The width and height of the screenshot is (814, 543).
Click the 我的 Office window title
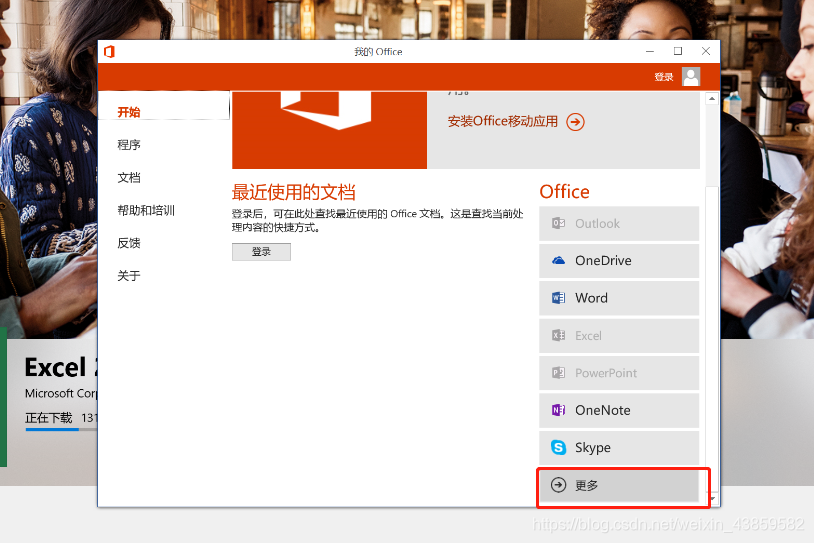[x=378, y=52]
